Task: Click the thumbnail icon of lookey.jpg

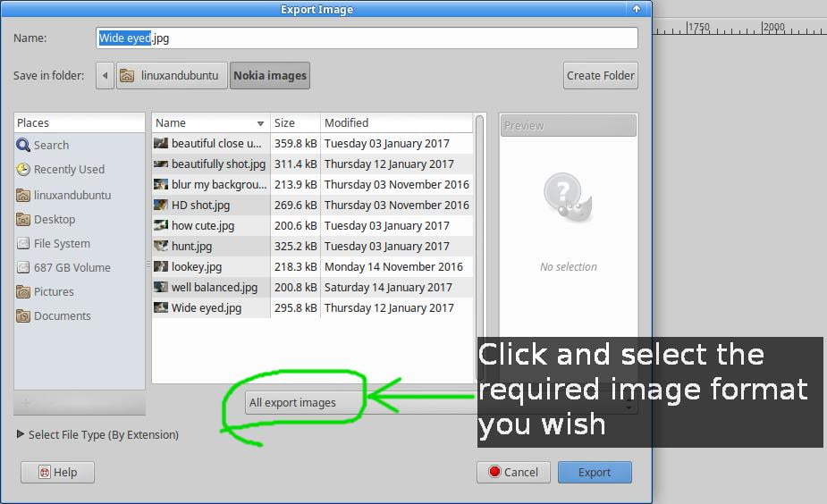Action: (x=161, y=266)
